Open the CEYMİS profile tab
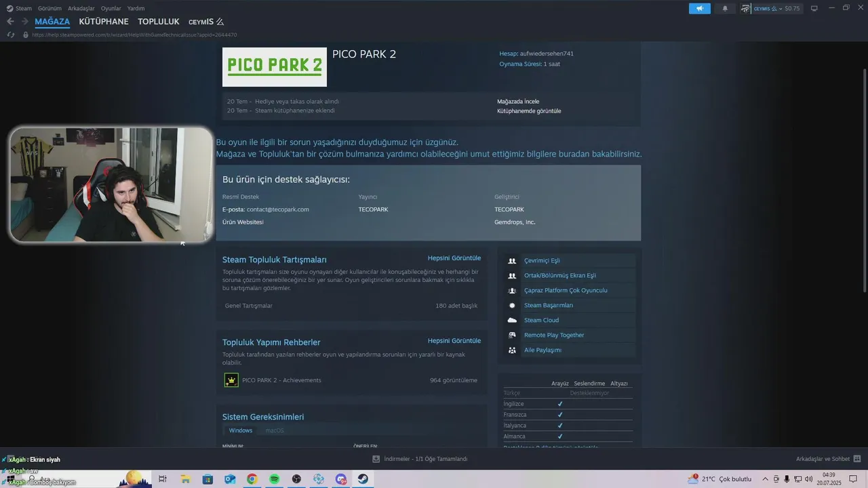 point(206,22)
